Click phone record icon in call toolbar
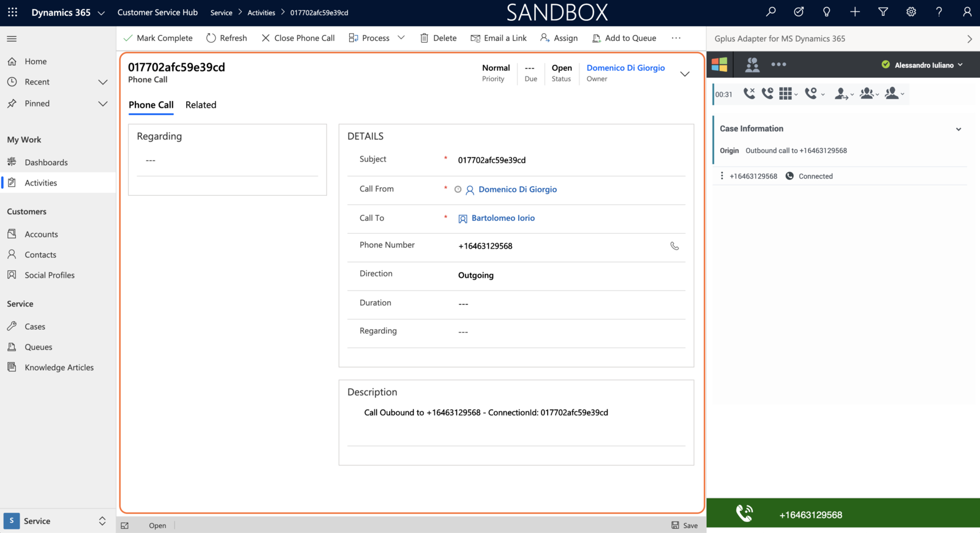 coord(811,94)
